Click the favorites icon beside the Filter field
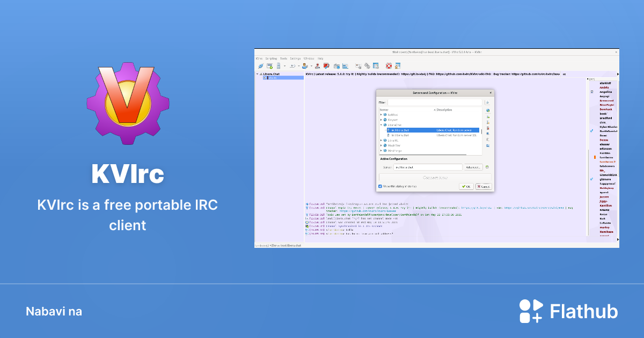Viewport: 644px width, 338px height. pos(487,102)
